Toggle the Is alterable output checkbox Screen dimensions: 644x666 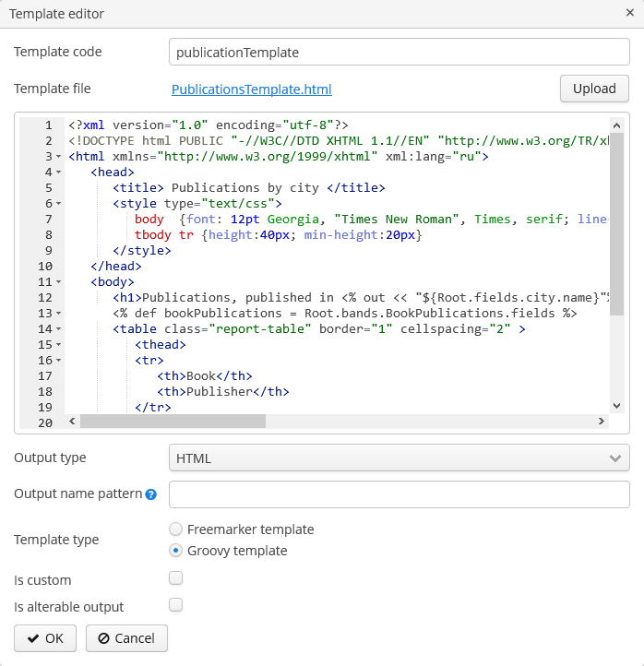[x=176, y=605]
